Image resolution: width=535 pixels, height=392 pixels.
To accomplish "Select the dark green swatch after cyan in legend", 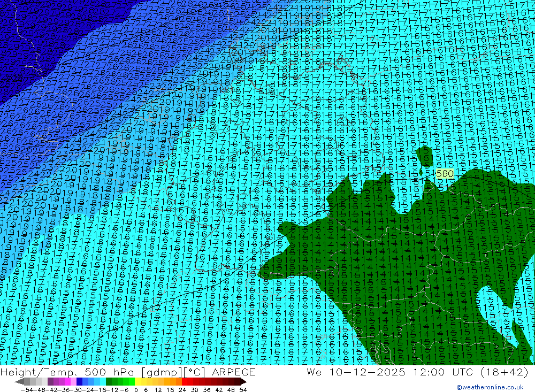I will 109,382.
